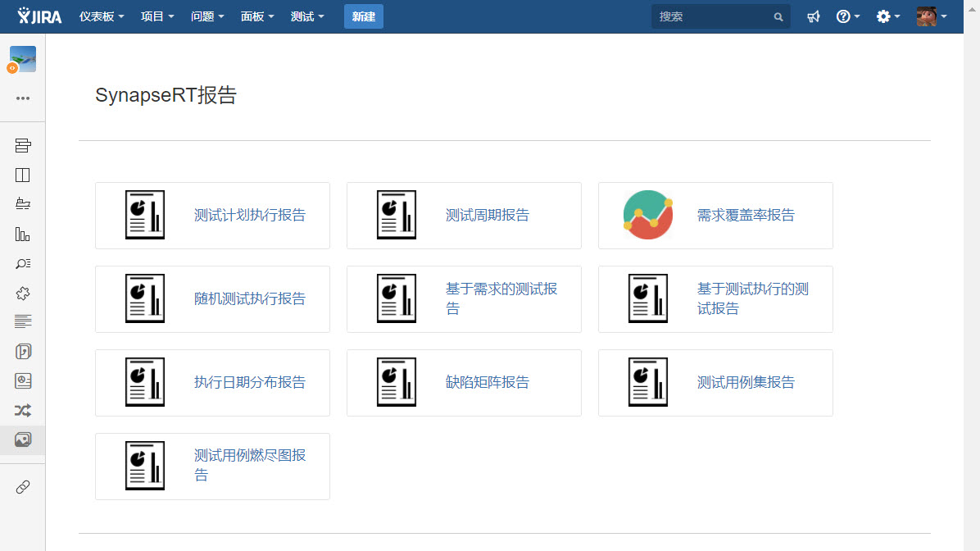The height and width of the screenshot is (551, 980).
Task: Open the ID card icon in sidebar
Action: 22,381
